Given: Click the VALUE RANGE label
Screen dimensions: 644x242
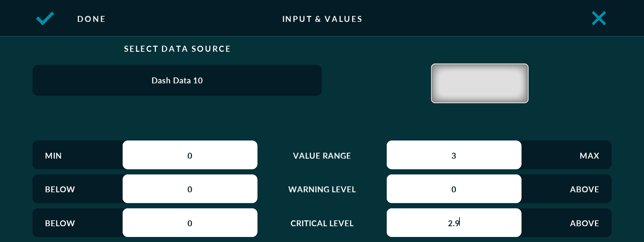Looking at the screenshot, I should pyautogui.click(x=322, y=156).
